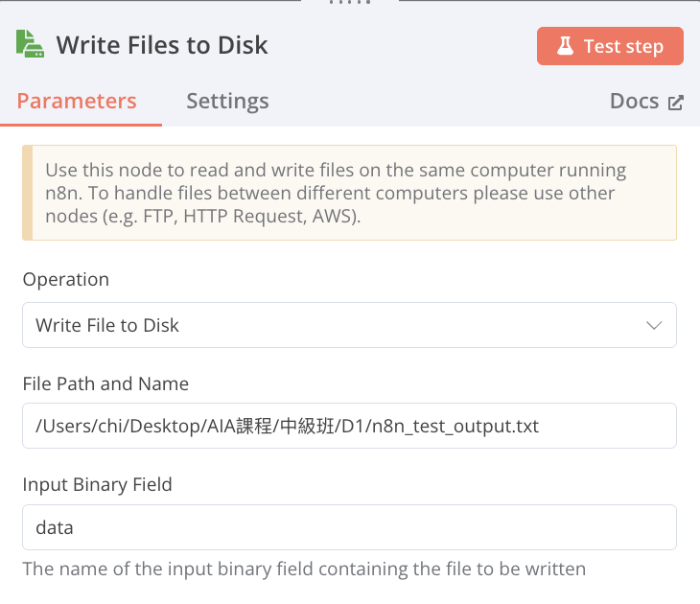Viewport: 700px width, 604px height.
Task: Expand the Operation dropdown chevron arrow
Action: (654, 326)
